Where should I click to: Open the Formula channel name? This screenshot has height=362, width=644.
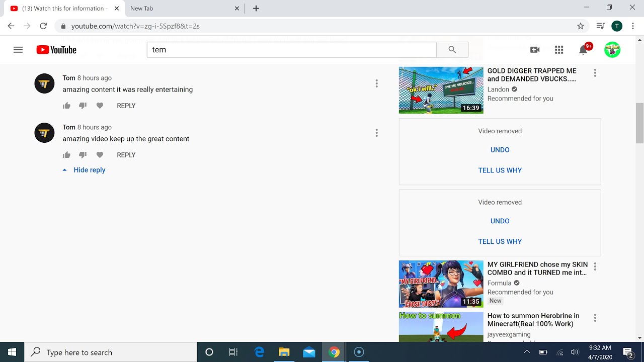click(499, 283)
